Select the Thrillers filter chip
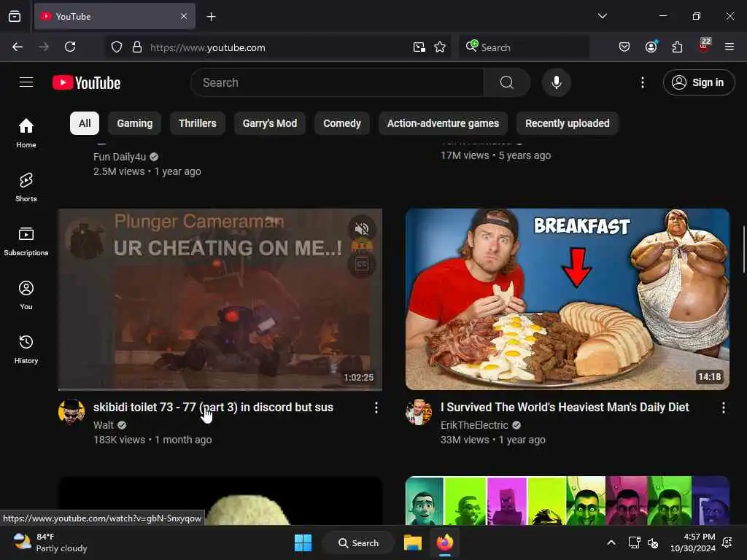 pos(197,123)
